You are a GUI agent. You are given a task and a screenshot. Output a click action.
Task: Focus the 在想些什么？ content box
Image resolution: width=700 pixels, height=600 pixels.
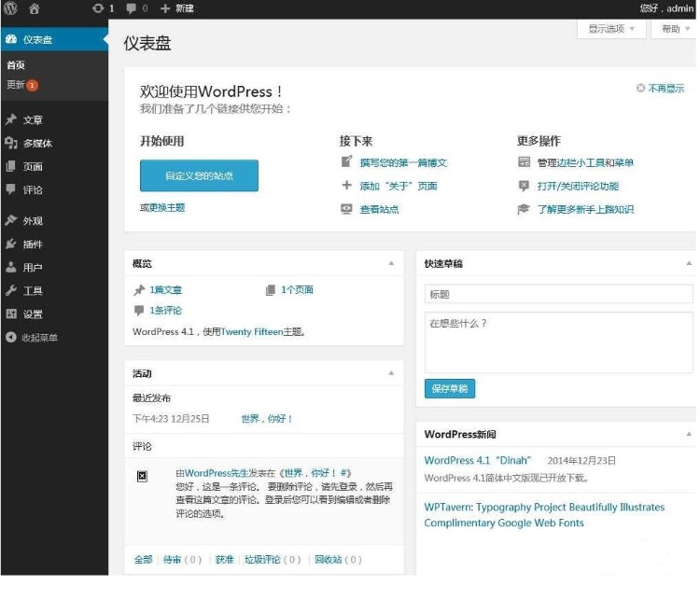[x=558, y=342]
